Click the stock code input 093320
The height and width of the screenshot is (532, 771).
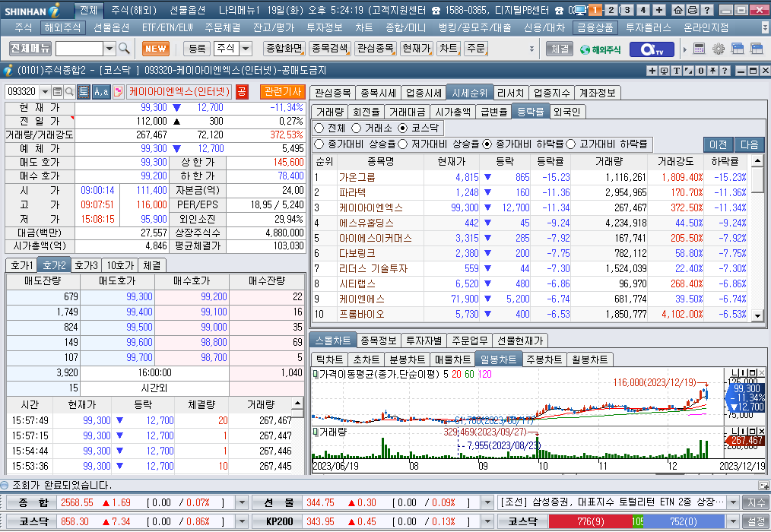tap(22, 91)
